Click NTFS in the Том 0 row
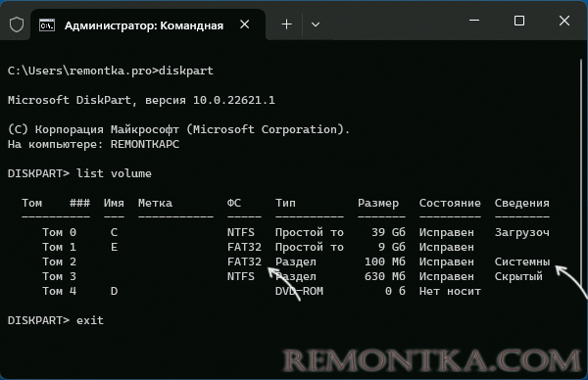 coord(241,232)
